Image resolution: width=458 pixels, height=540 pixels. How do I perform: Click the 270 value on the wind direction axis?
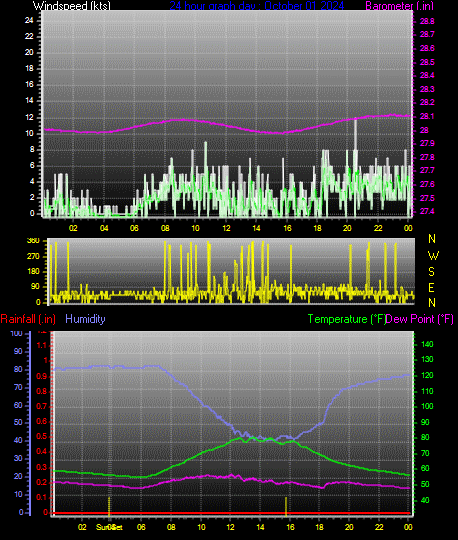pos(33,257)
